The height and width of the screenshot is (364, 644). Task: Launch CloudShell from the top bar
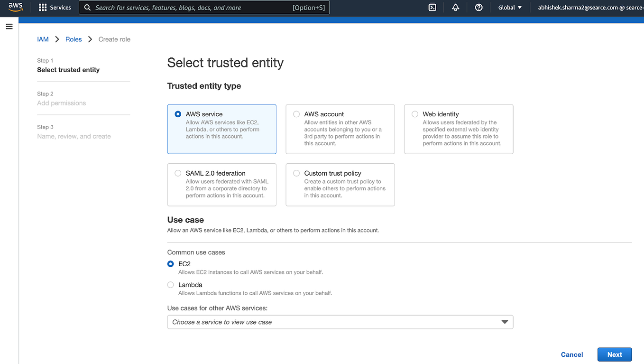tap(432, 7)
